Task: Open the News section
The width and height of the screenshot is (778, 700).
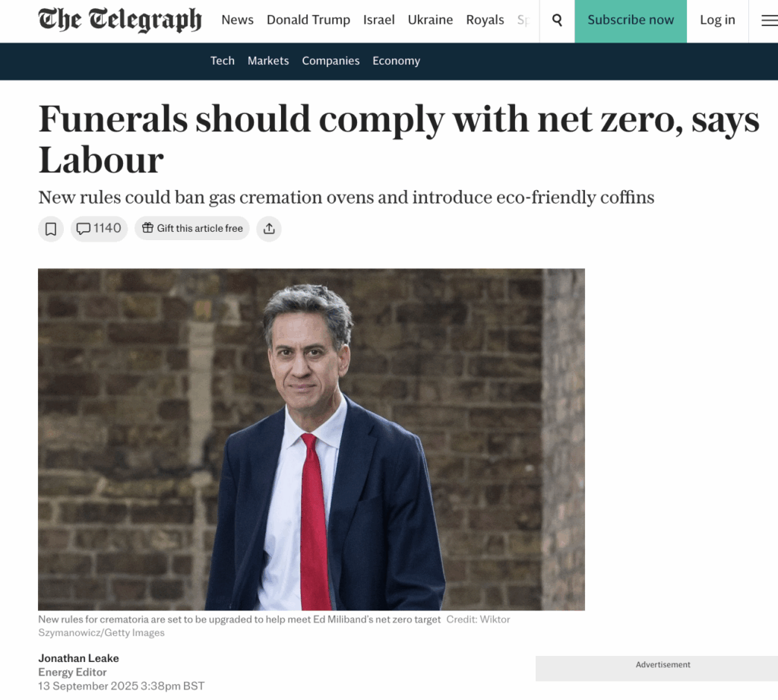Action: pyautogui.click(x=237, y=20)
